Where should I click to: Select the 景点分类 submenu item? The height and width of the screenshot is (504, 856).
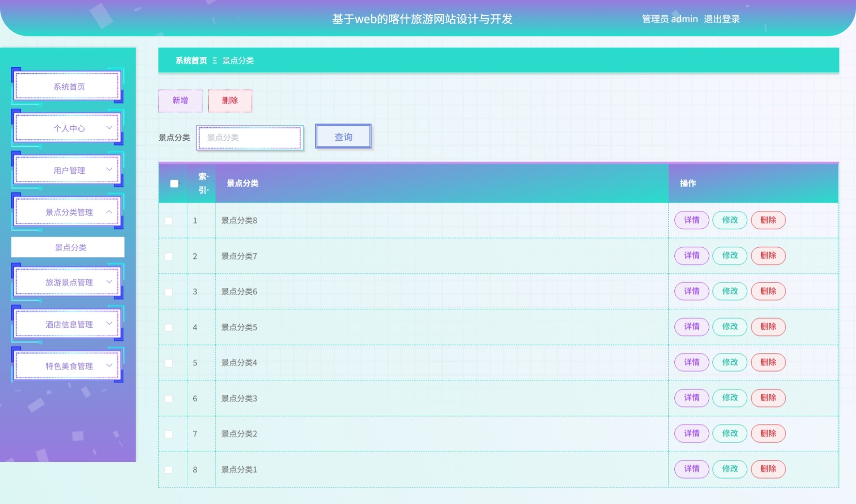tap(68, 247)
